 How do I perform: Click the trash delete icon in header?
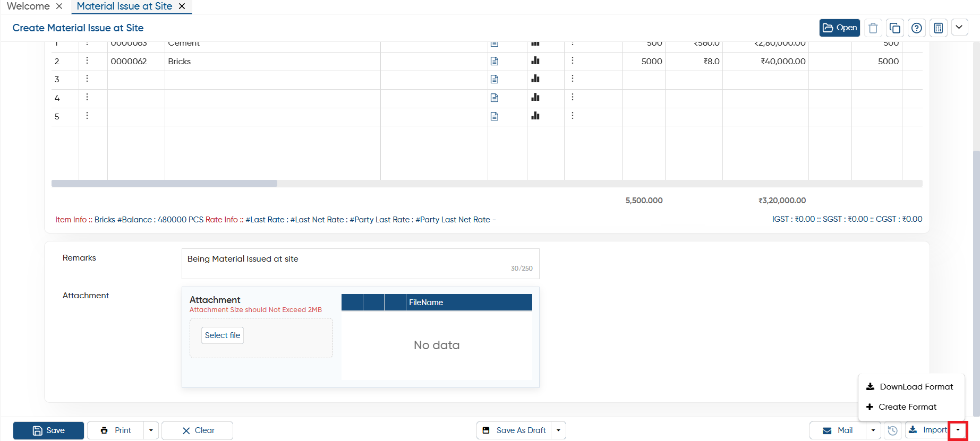click(873, 28)
